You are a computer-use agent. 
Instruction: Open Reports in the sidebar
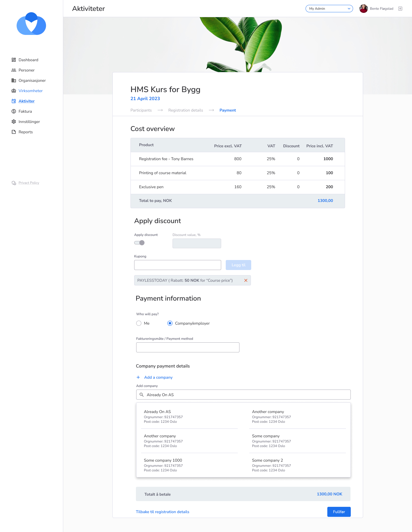pyautogui.click(x=26, y=132)
